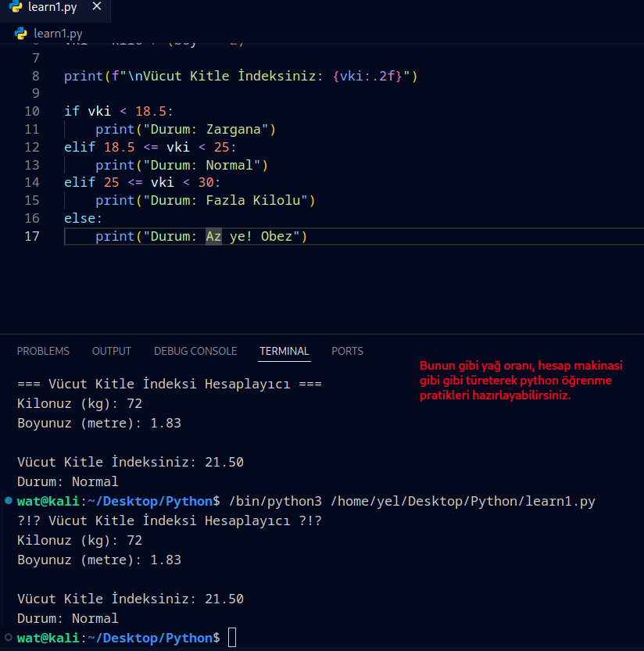Click line number 14 in gutter
This screenshot has width=644, height=651.
coord(32,182)
